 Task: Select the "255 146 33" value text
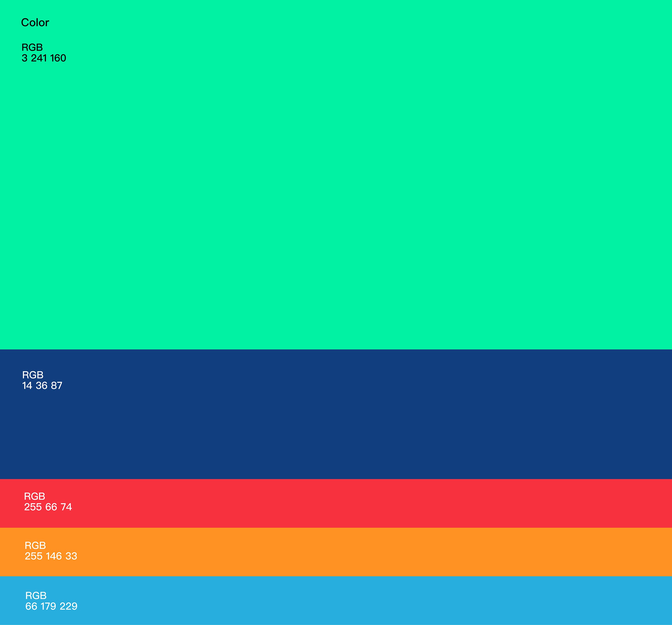pos(51,556)
